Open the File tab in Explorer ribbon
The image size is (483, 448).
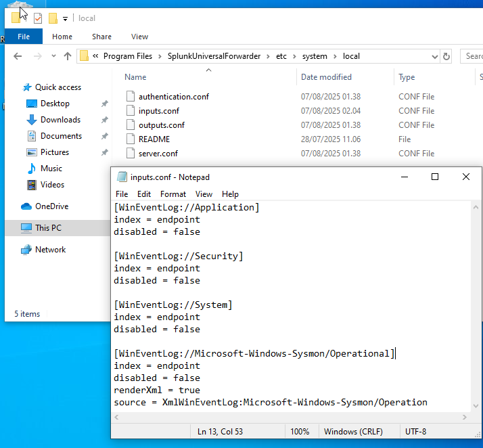(x=24, y=37)
